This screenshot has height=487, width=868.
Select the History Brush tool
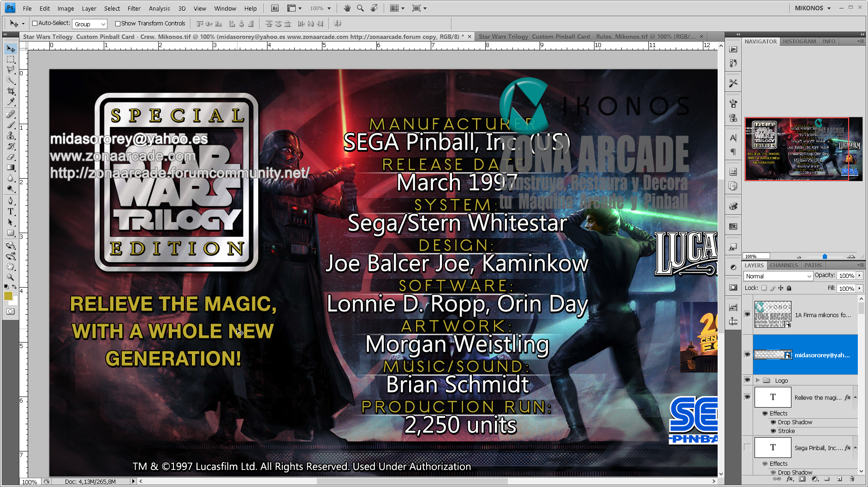pyautogui.click(x=11, y=146)
